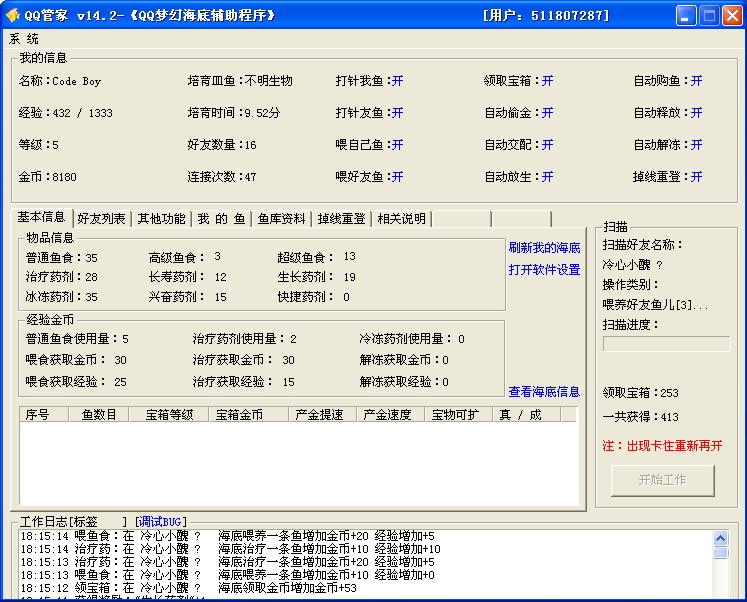The width and height of the screenshot is (747, 602).
Task: Toggle the 打针我鱼 switch showing 开
Action: coord(397,81)
